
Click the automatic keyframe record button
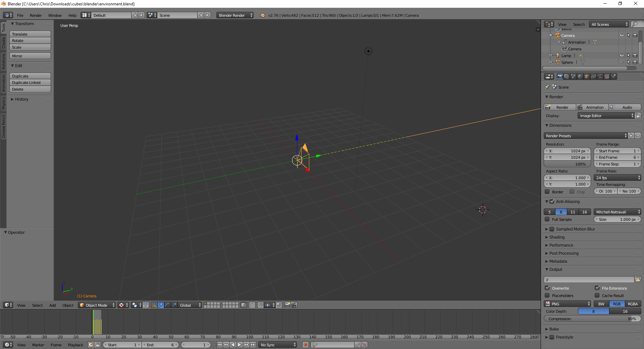pyautogui.click(x=305, y=345)
